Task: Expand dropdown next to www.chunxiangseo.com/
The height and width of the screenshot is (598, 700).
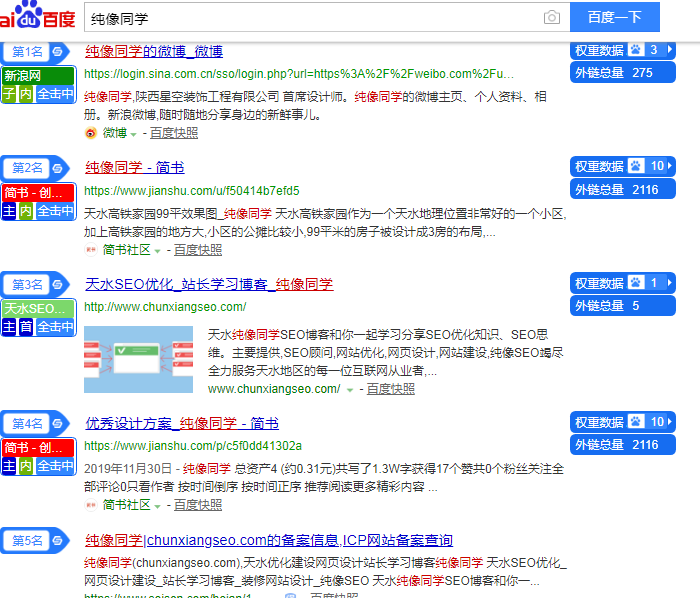Action: (x=350, y=390)
